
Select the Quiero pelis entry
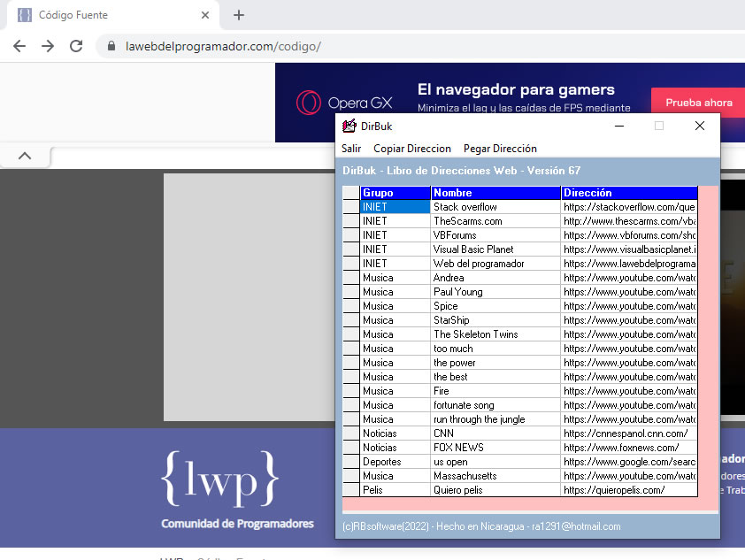coord(496,490)
